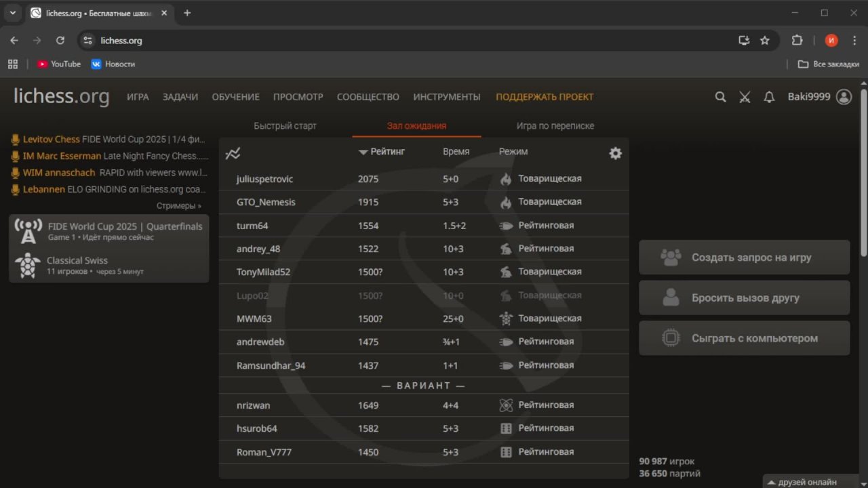Image resolution: width=868 pixels, height=488 pixels.
Task: Click Сыграть с компьютером button
Action: (x=745, y=338)
